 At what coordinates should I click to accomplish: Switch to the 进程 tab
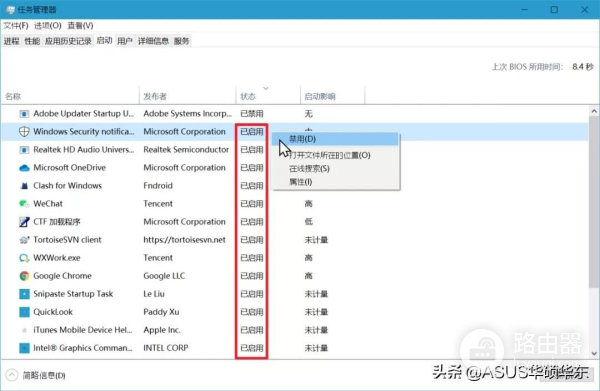coord(11,41)
